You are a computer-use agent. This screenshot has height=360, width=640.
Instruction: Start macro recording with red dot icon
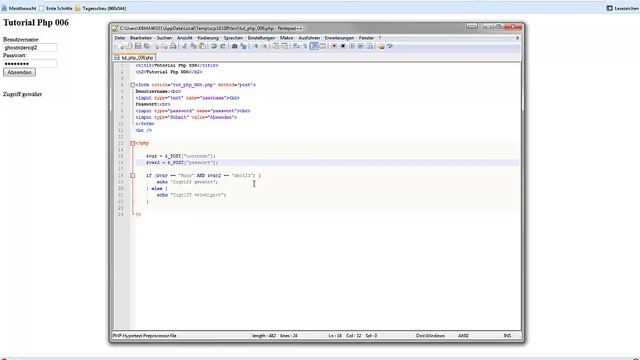(334, 46)
